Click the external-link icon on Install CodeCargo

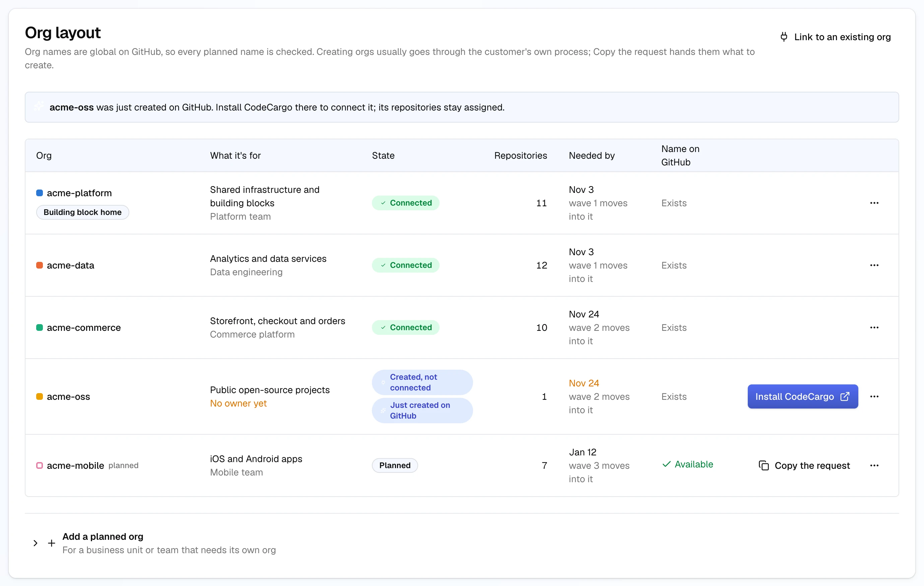coord(845,396)
